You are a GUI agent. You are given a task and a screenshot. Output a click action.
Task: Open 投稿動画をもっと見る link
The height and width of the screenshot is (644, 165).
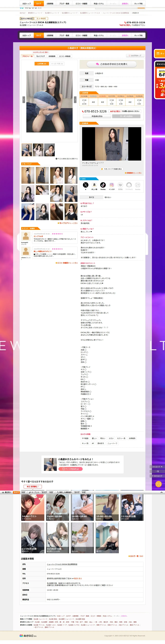tap(133, 173)
